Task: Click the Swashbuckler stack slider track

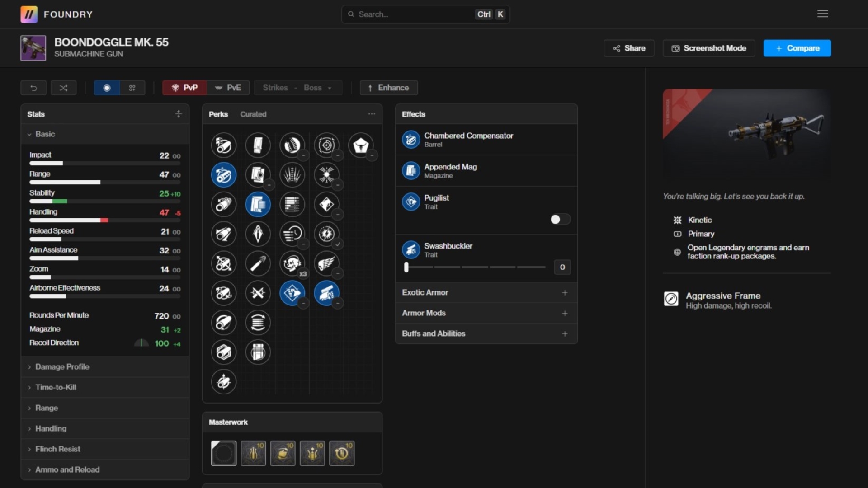Action: click(x=475, y=267)
